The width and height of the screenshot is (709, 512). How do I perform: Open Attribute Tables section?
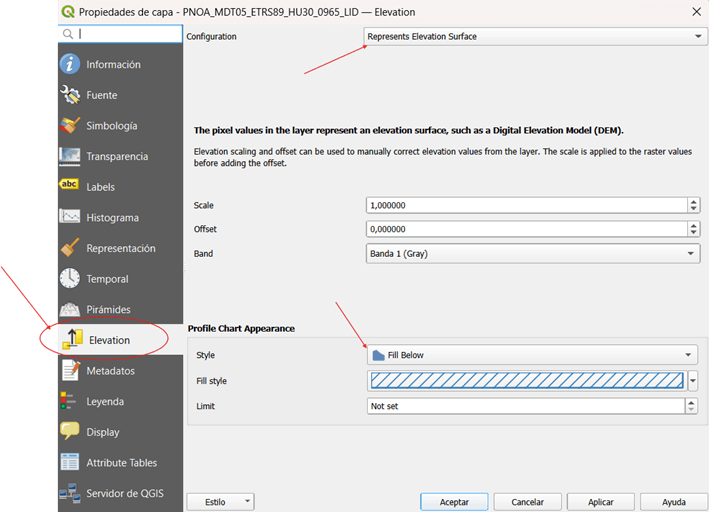121,463
